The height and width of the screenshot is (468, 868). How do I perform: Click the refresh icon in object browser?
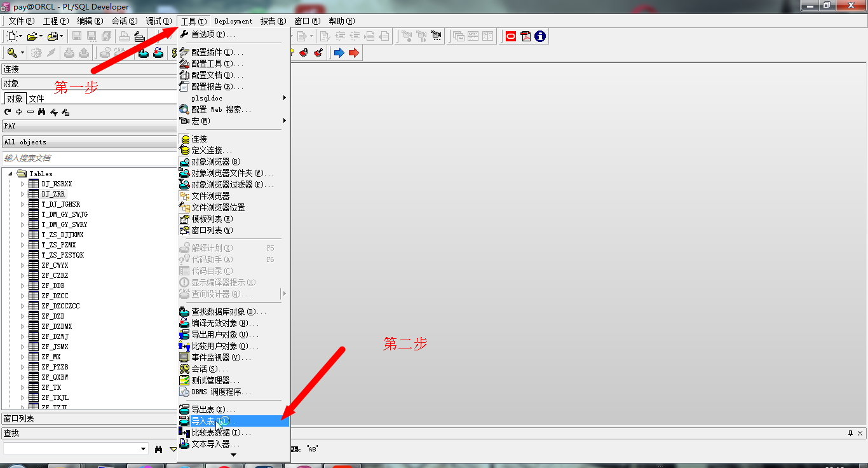(x=8, y=112)
